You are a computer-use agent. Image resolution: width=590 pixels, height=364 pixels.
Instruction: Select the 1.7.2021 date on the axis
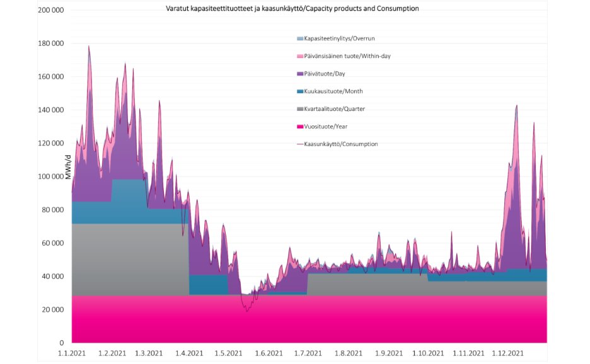pyautogui.click(x=308, y=353)
